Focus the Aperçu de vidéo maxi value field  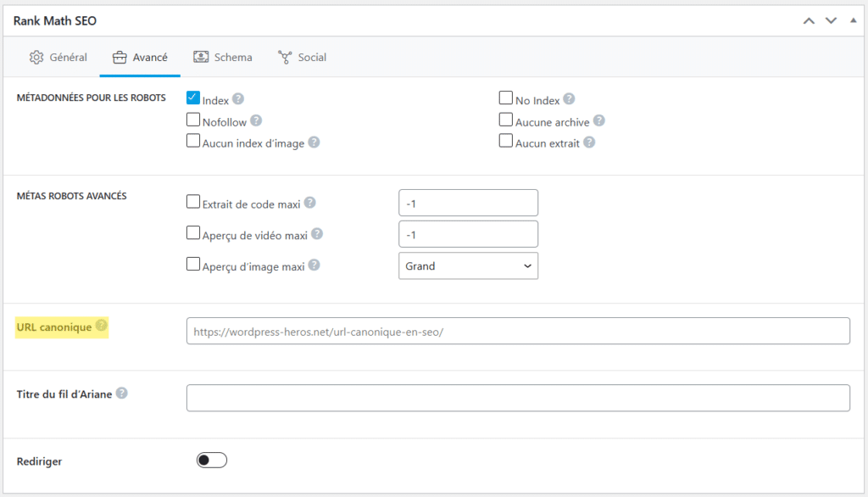[x=468, y=234]
